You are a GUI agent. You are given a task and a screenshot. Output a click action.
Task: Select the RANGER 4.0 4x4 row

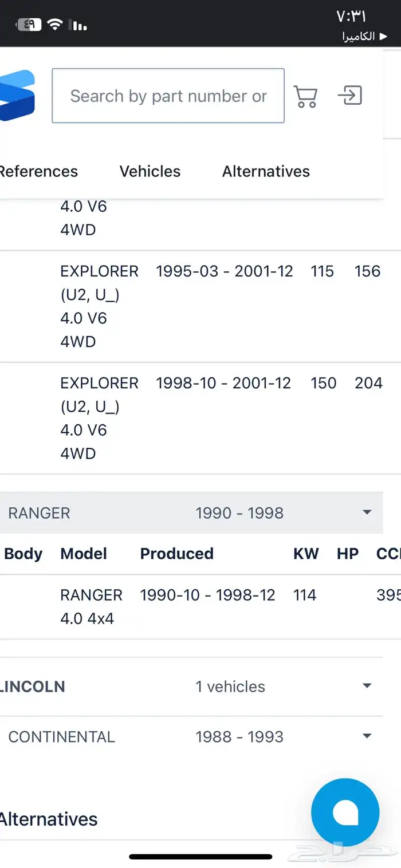pos(191,607)
